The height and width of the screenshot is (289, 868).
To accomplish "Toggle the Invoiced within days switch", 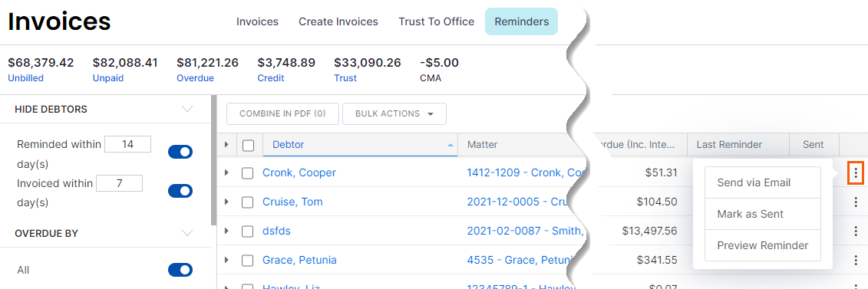I will [180, 191].
